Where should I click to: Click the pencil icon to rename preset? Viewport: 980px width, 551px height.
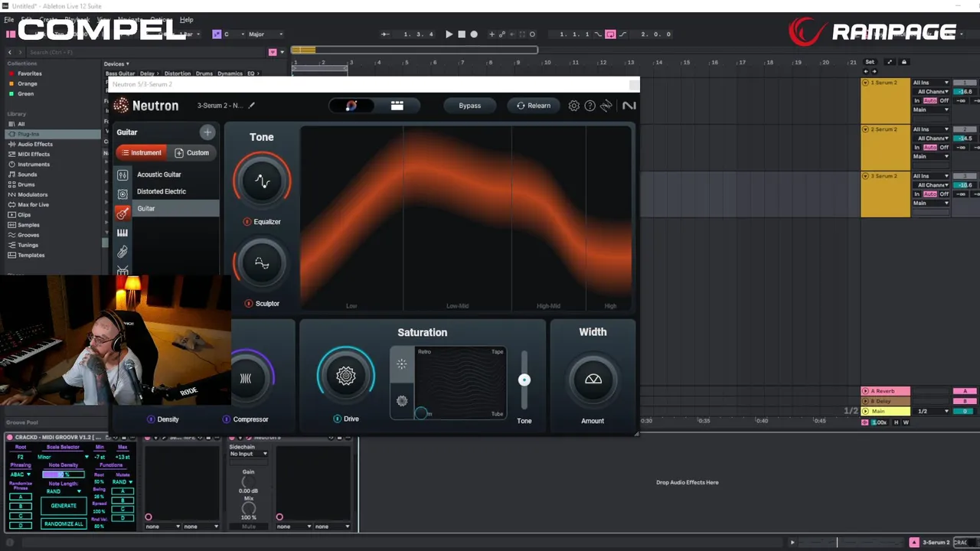[251, 106]
